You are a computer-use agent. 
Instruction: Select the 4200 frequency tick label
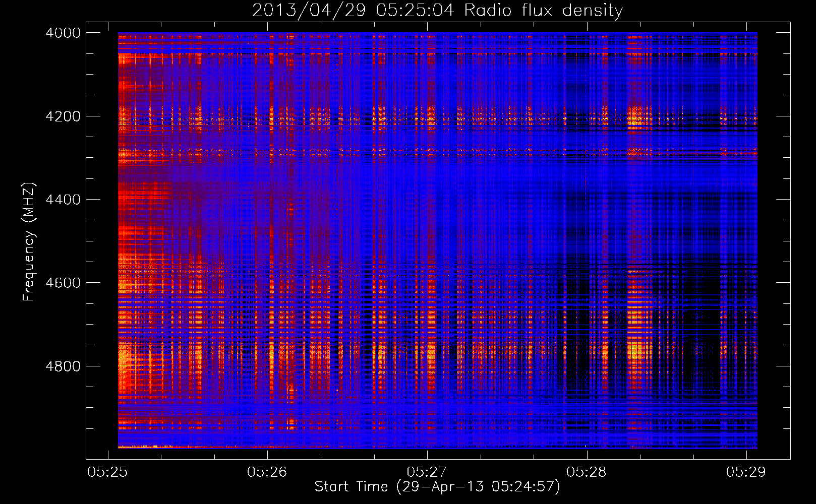pos(63,116)
